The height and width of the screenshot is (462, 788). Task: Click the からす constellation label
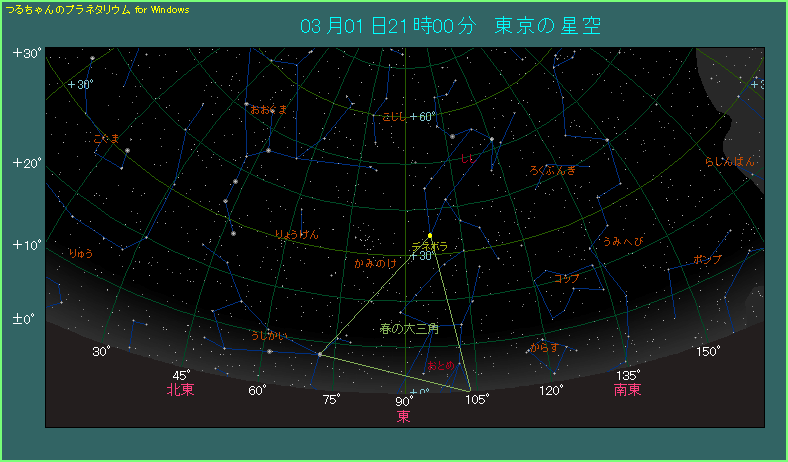[545, 348]
